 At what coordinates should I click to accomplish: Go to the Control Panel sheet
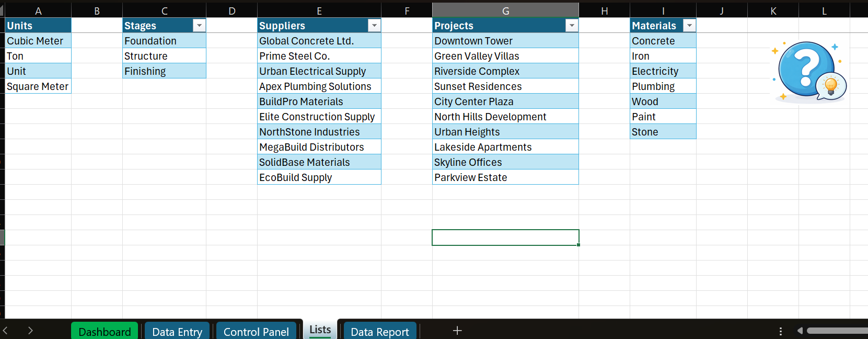[256, 332]
